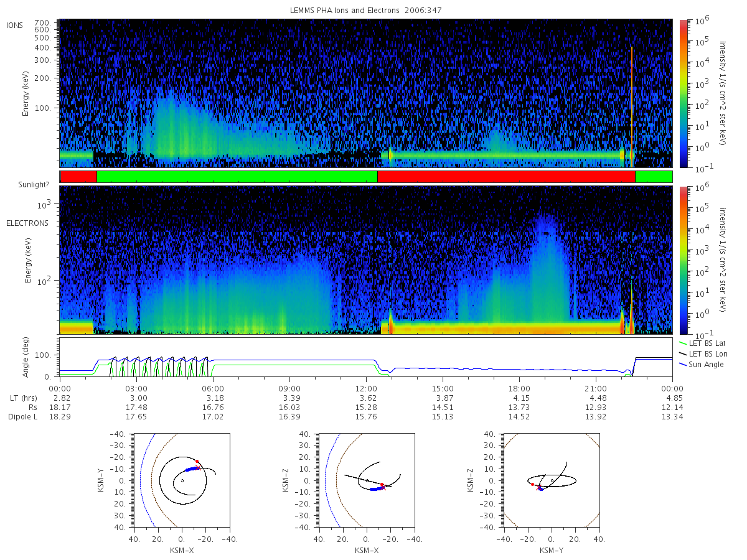747x560 pixels.
Task: Click the final green segment of the Sunlight bar
Action: click(x=654, y=177)
